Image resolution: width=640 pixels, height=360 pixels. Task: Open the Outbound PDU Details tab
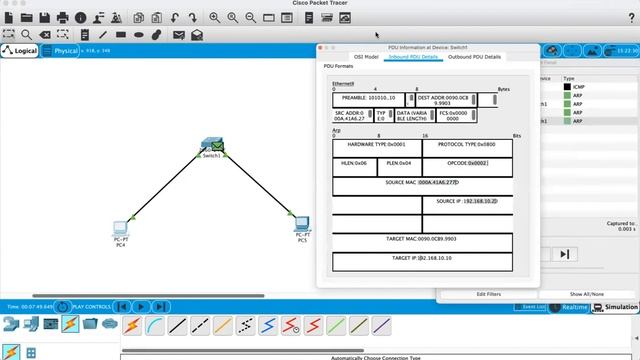474,57
